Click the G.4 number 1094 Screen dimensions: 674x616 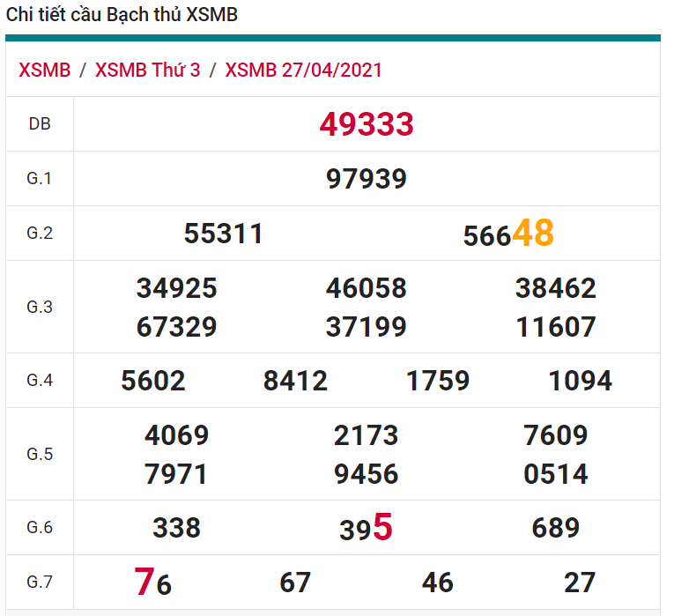[580, 381]
